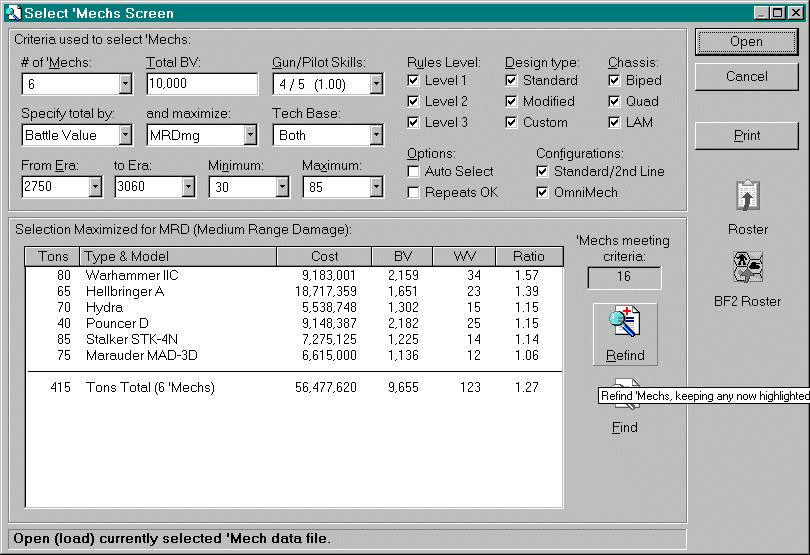Click the cost value 18,717,359
Screen dimensions: 810x555
tap(325, 291)
